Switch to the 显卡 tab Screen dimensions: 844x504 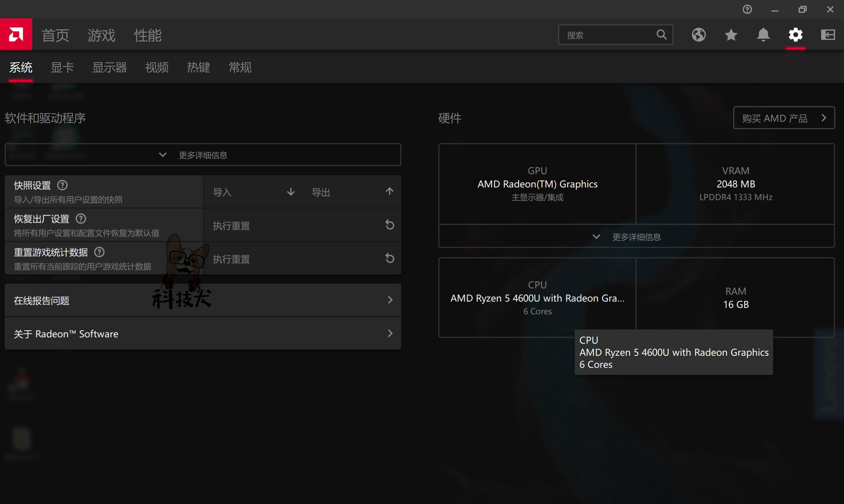[x=62, y=67]
